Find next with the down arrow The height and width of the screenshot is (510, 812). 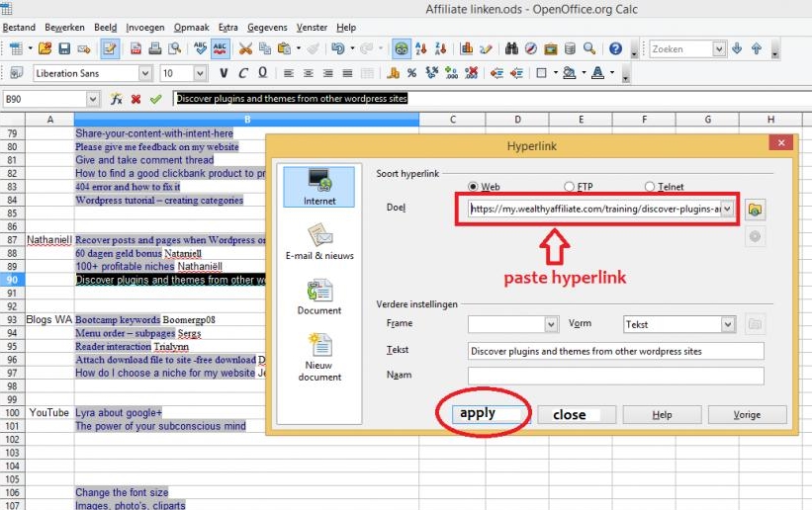coord(737,48)
